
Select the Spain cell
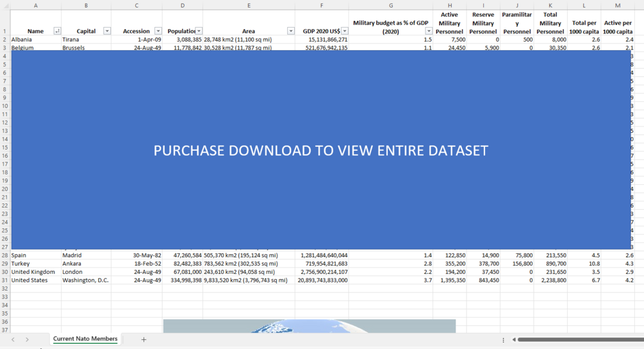(36, 255)
